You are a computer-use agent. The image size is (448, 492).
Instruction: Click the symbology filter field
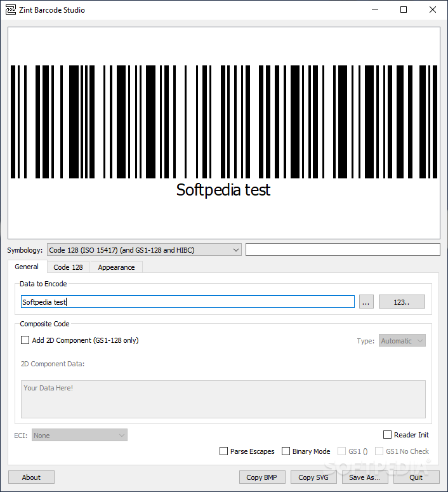pyautogui.click(x=342, y=249)
